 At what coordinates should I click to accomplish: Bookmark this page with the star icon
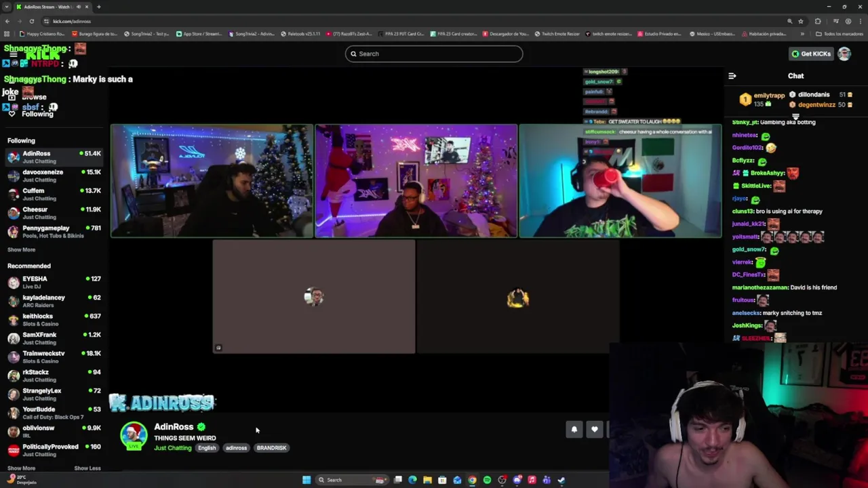[800, 21]
